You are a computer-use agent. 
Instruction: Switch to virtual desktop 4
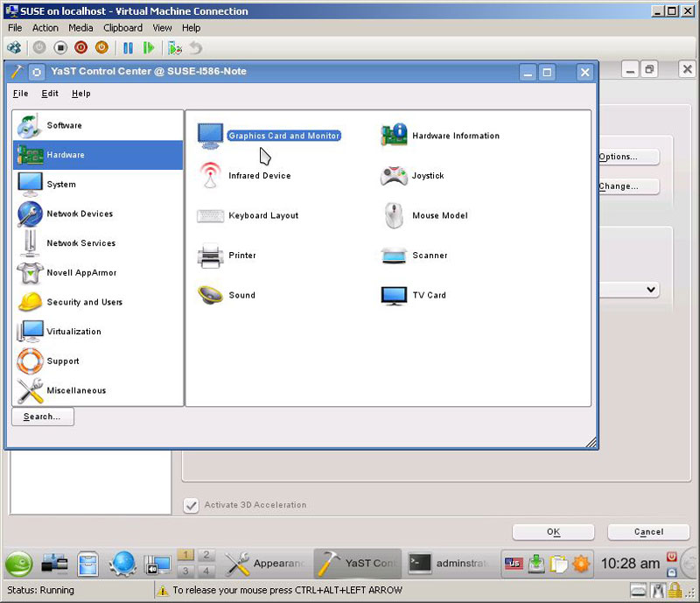(x=206, y=571)
